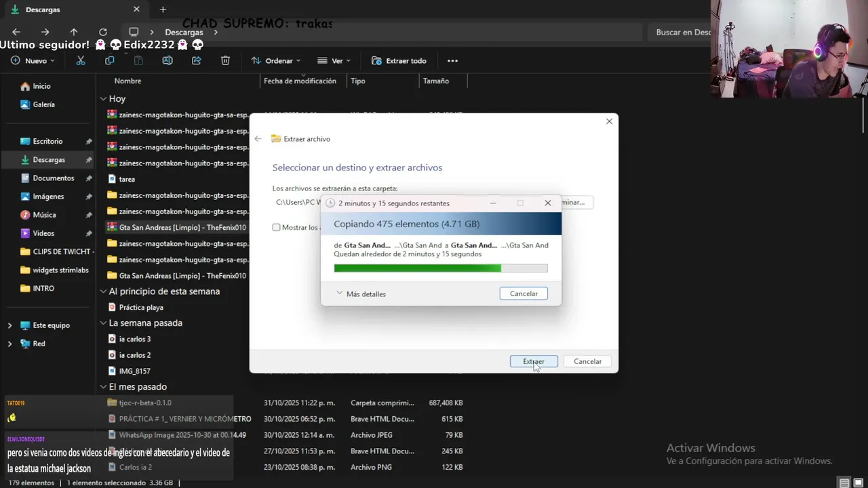The image size is (868, 488).
Task: Click the back arrow in Extraer archivo dialog
Action: pyautogui.click(x=258, y=138)
